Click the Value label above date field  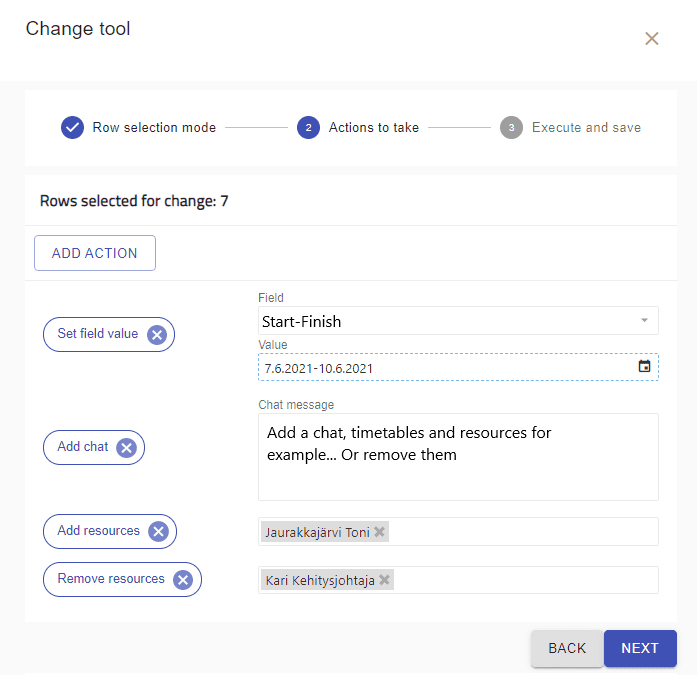tap(272, 344)
